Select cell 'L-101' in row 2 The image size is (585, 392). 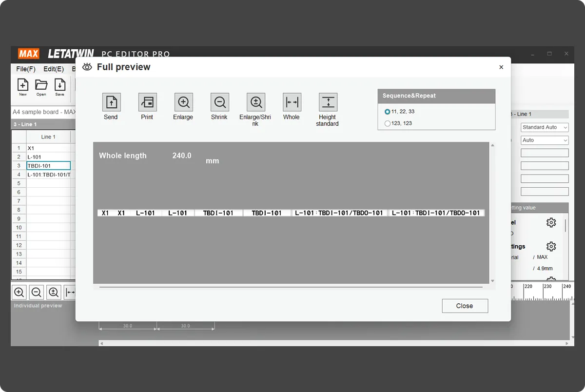[48, 157]
